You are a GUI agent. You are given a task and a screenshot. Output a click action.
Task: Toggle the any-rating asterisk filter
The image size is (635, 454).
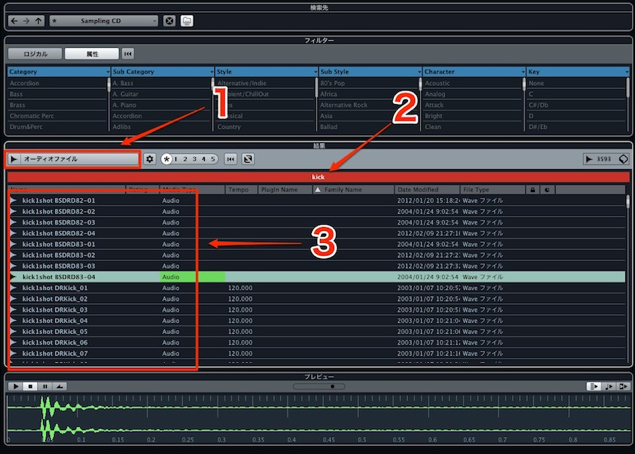(x=166, y=159)
